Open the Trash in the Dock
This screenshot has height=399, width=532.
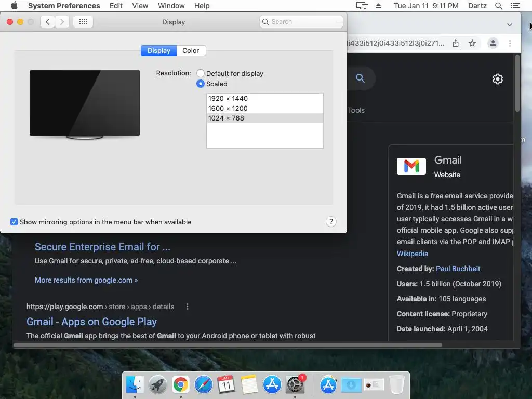(396, 384)
